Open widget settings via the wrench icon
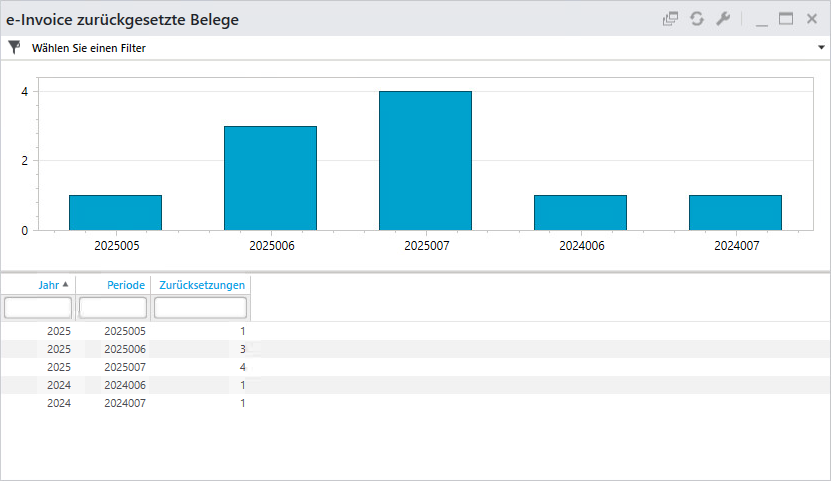Screen dimensions: 831x481 pos(723,19)
